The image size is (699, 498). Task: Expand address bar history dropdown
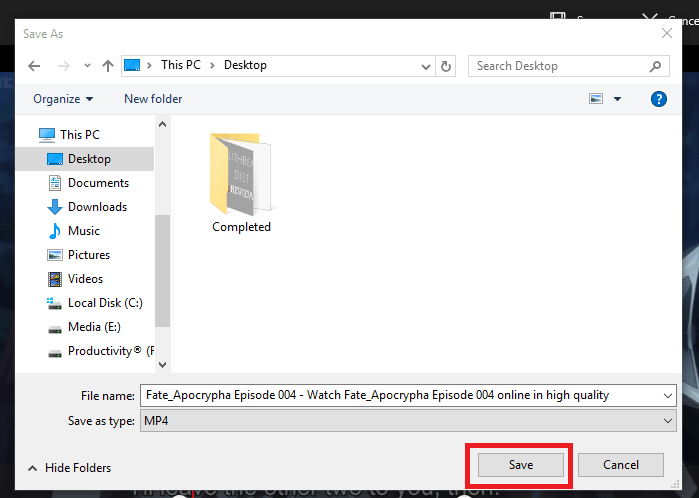pos(426,66)
